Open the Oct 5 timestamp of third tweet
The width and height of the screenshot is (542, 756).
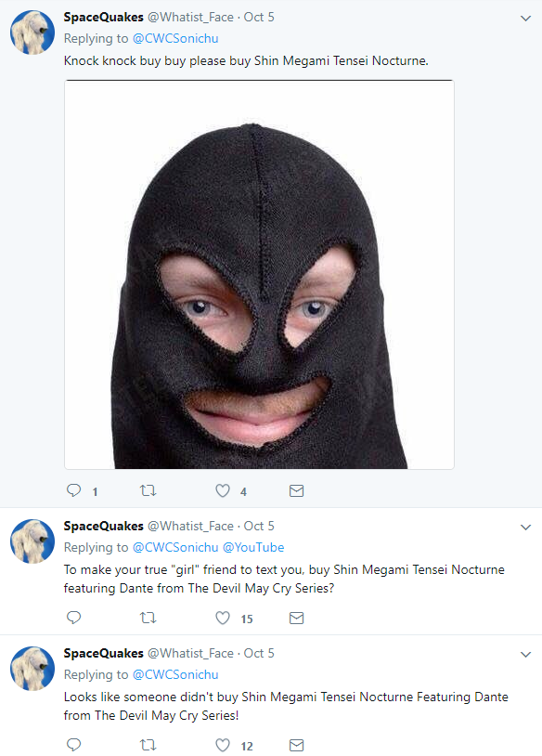coord(259,653)
